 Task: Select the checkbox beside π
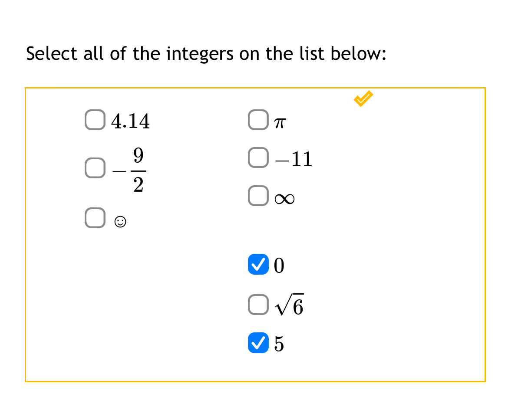(x=258, y=120)
